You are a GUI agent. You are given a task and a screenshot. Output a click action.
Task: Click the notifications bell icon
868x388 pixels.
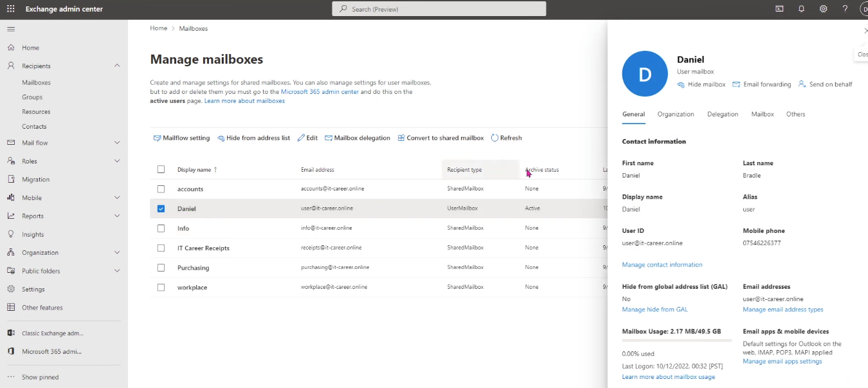coord(801,9)
